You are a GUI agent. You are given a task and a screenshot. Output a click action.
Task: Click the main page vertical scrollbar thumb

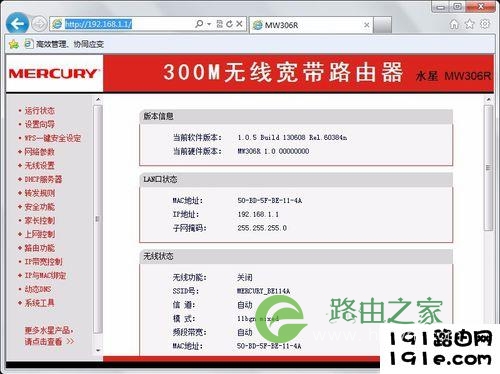[488, 168]
